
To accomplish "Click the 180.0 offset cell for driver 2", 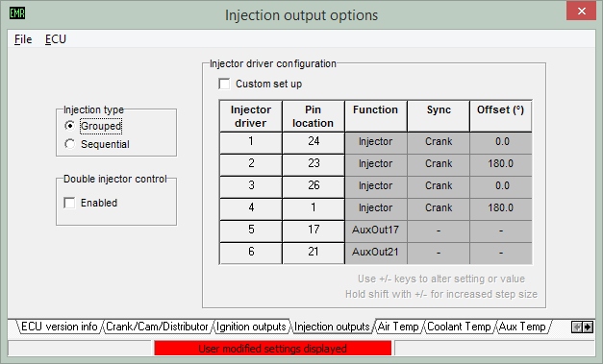I will (501, 164).
